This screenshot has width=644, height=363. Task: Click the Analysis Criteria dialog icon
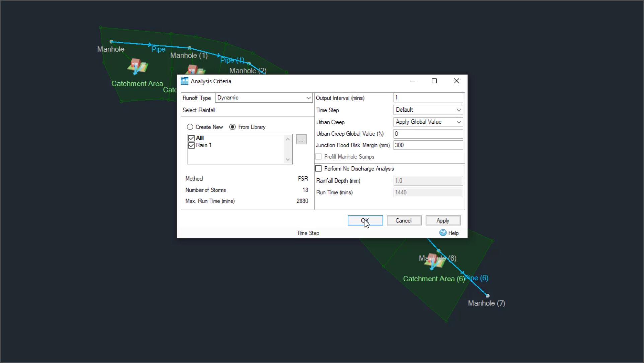pos(184,81)
